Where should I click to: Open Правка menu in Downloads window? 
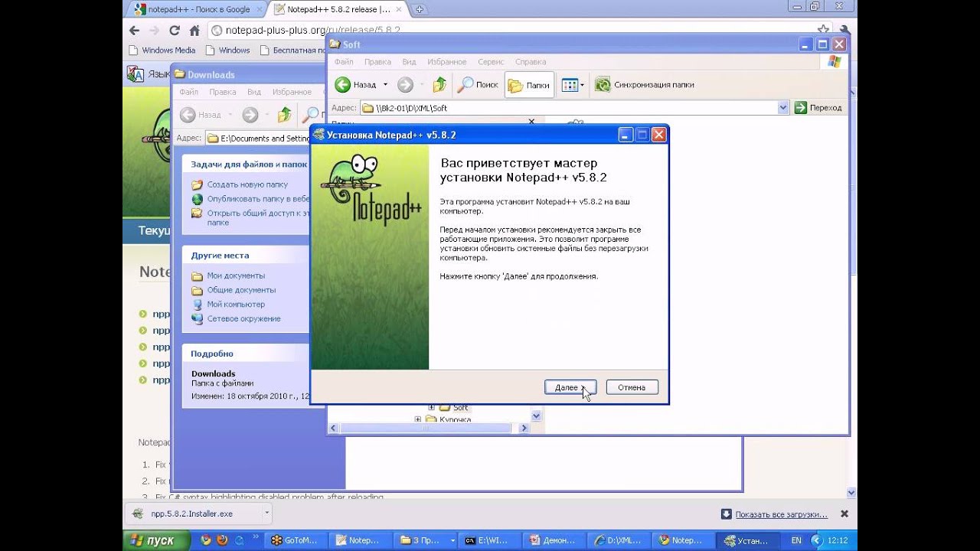pyautogui.click(x=223, y=92)
